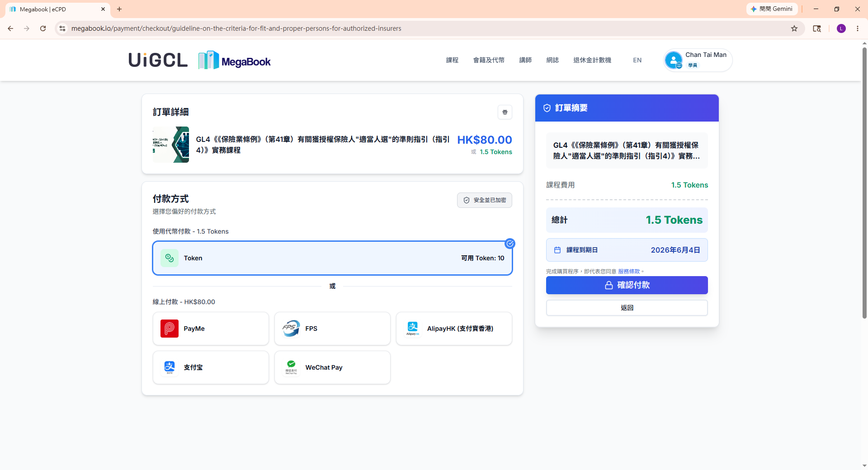Choose PayMe as payment method
Viewport: 868px width, 470px height.
click(x=211, y=329)
